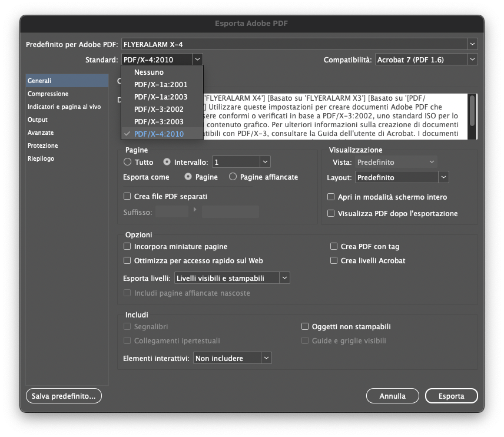This screenshot has width=504, height=437.
Task: Enable Incorpora miniature pagine
Action: click(127, 247)
